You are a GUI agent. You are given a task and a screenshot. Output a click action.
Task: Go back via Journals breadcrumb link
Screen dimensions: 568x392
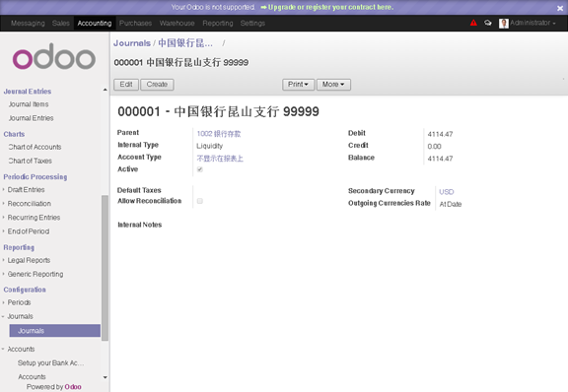coord(132,43)
